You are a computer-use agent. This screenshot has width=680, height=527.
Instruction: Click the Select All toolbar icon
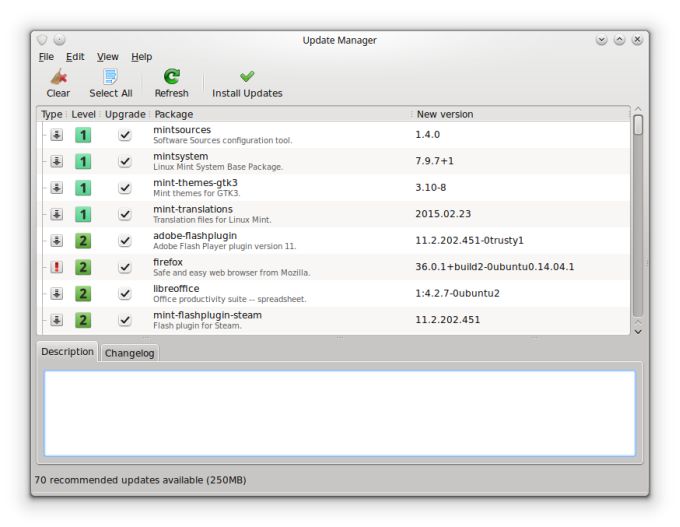click(110, 76)
